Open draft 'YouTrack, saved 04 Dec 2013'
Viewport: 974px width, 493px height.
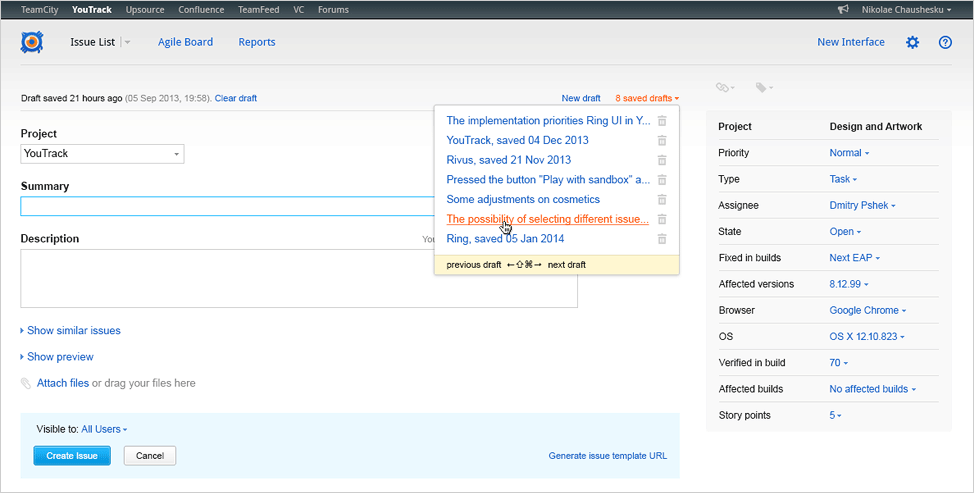coord(517,140)
